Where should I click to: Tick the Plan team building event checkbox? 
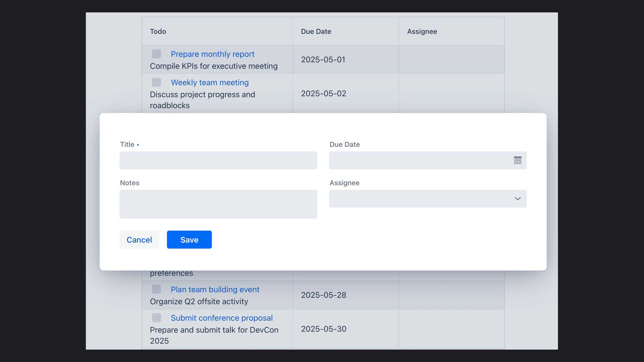[156, 289]
